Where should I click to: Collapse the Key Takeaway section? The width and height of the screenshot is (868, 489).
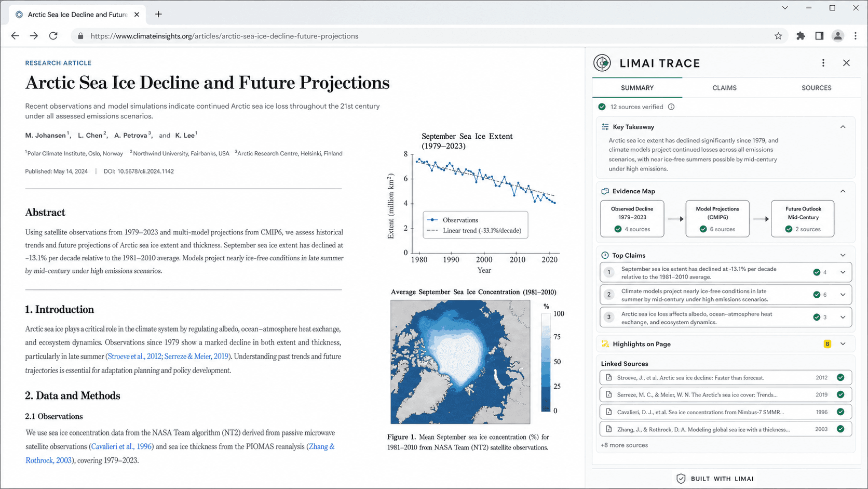click(x=843, y=127)
